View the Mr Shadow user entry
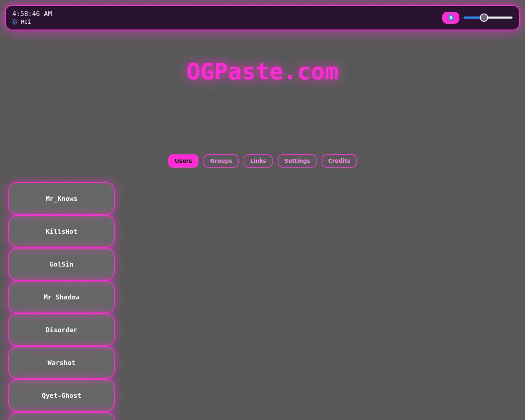525x420 pixels. coord(62,297)
